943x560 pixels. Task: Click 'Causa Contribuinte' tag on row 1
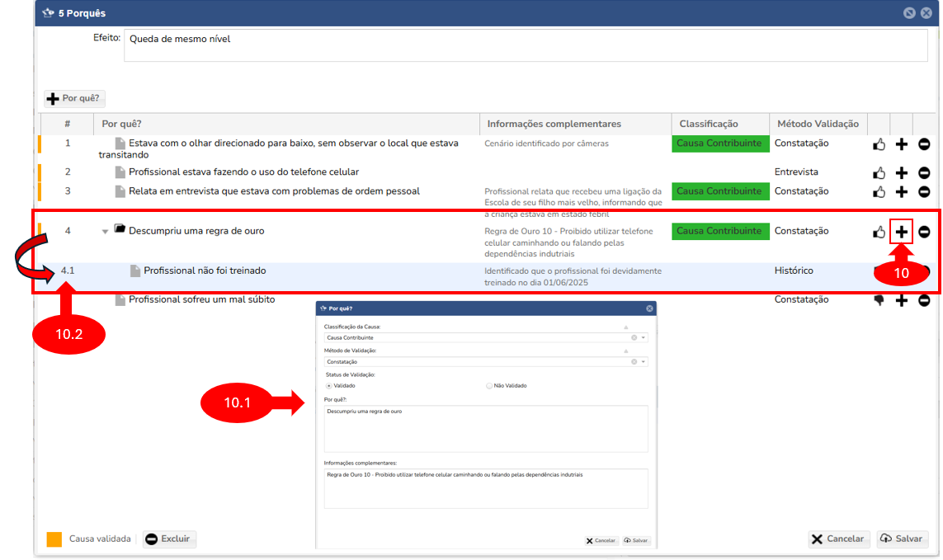click(x=719, y=144)
